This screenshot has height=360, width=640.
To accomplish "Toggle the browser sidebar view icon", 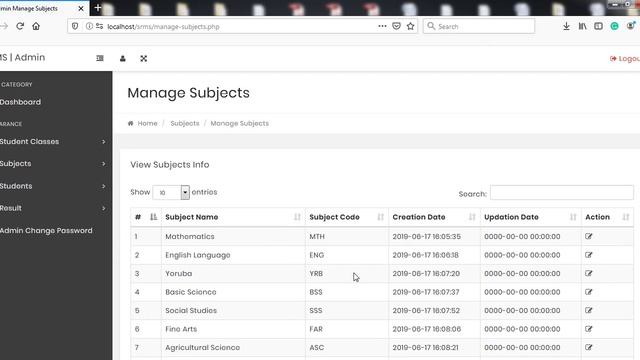I will point(598,26).
